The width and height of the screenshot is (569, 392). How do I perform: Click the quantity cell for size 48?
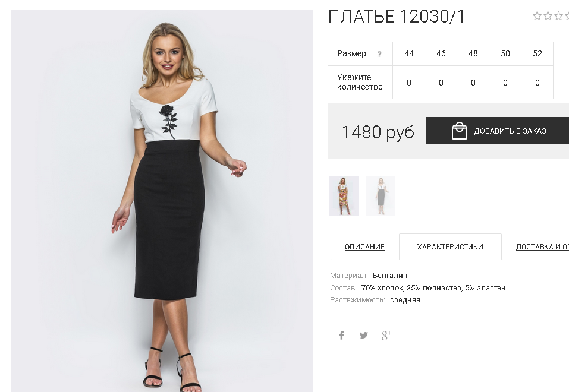[473, 83]
